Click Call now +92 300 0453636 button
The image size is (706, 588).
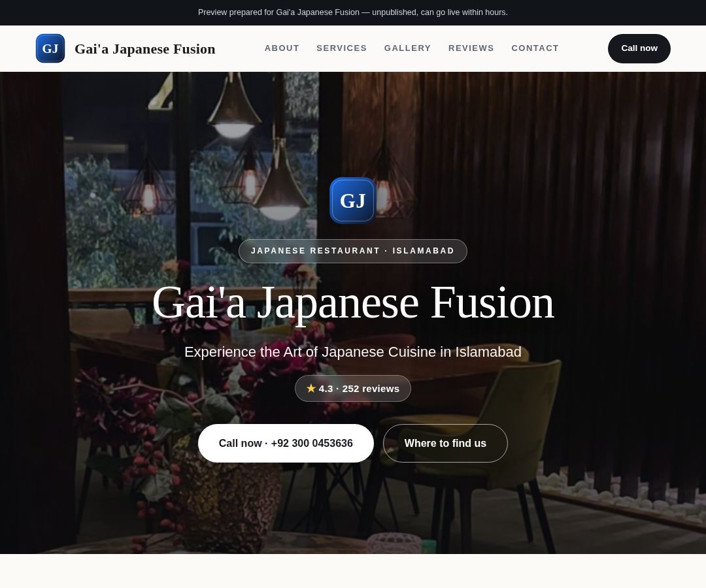point(286,443)
